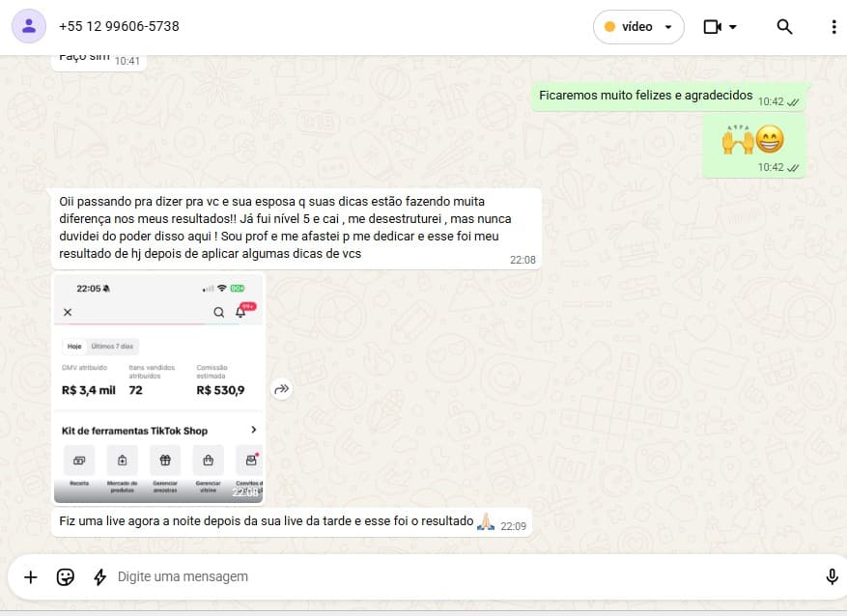Select message 'Ficaremos muito felizes e agradecidos'
The width and height of the screenshot is (847, 616).
670,97
